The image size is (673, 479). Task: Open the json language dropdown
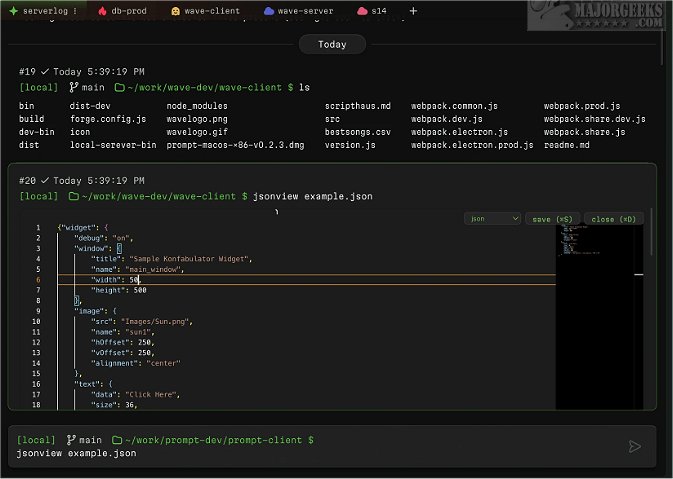[494, 218]
